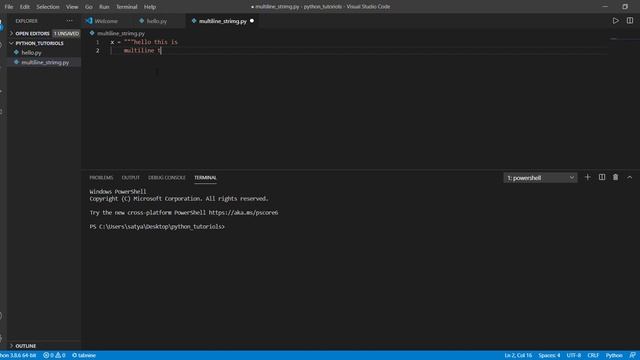This screenshot has width=640, height=360.
Task: Open the feedback icon in status bar
Action: point(632,356)
